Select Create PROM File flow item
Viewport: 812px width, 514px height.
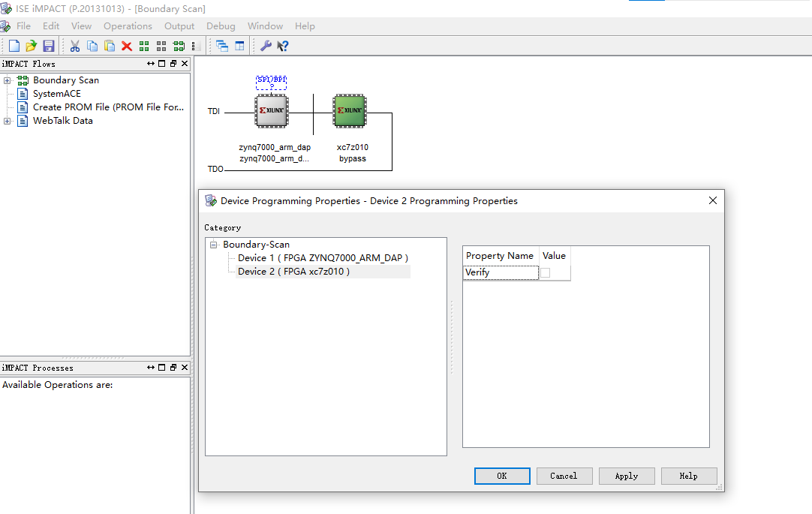(108, 107)
